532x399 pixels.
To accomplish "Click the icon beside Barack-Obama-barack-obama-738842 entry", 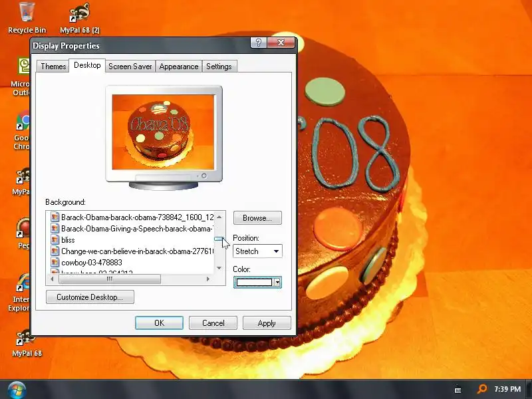I will coord(55,217).
